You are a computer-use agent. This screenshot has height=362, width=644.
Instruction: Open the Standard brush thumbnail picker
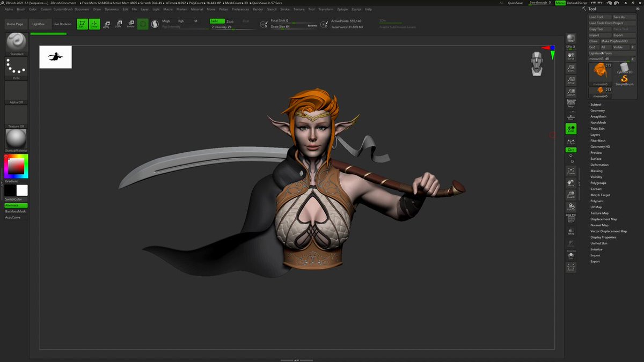[16, 43]
